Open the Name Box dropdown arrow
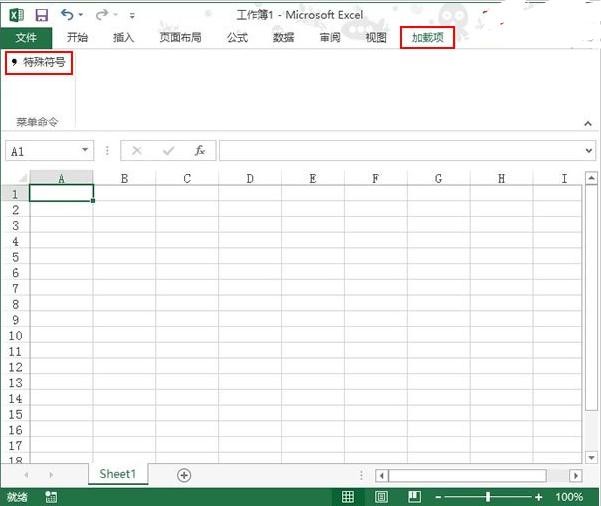Viewport: 601px width, 506px height. click(85, 150)
